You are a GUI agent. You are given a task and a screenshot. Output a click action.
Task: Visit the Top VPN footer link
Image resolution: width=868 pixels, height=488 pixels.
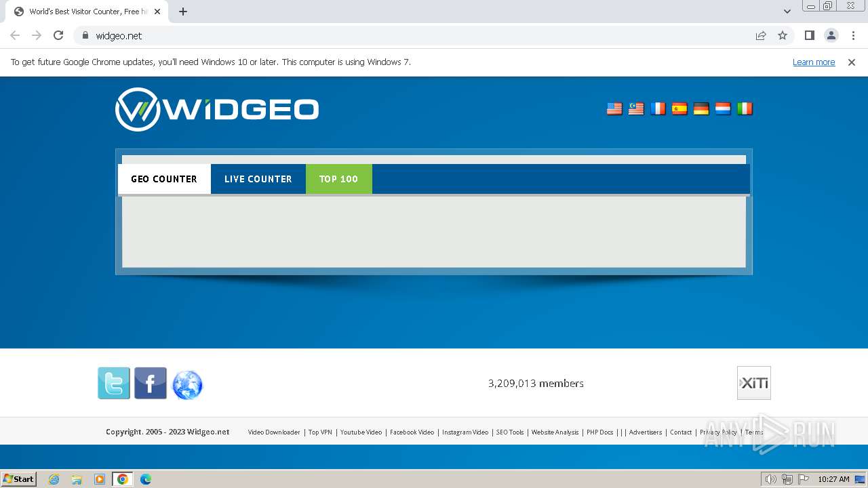(320, 432)
